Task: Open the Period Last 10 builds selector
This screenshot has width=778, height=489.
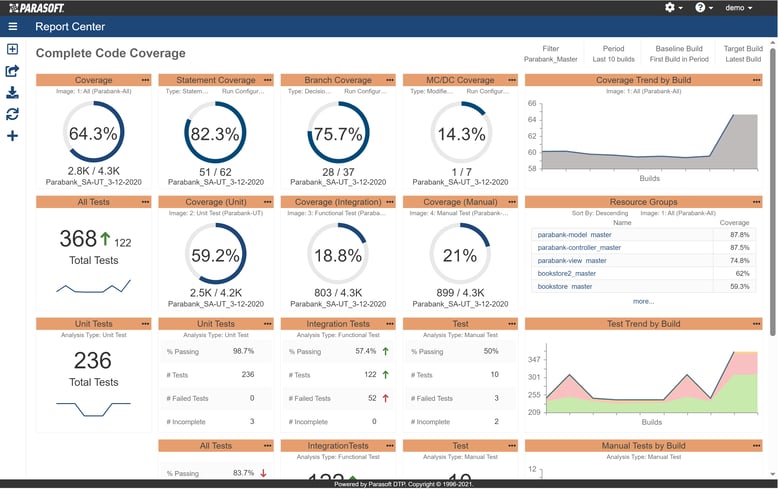Action: [x=613, y=54]
